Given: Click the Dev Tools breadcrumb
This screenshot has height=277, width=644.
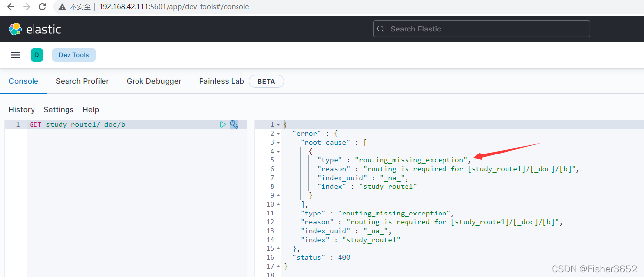Looking at the screenshot, I should coord(74,55).
